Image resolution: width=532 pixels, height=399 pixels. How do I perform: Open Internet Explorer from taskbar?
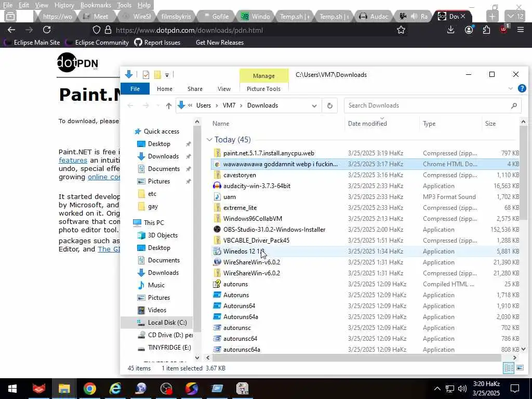click(x=115, y=389)
